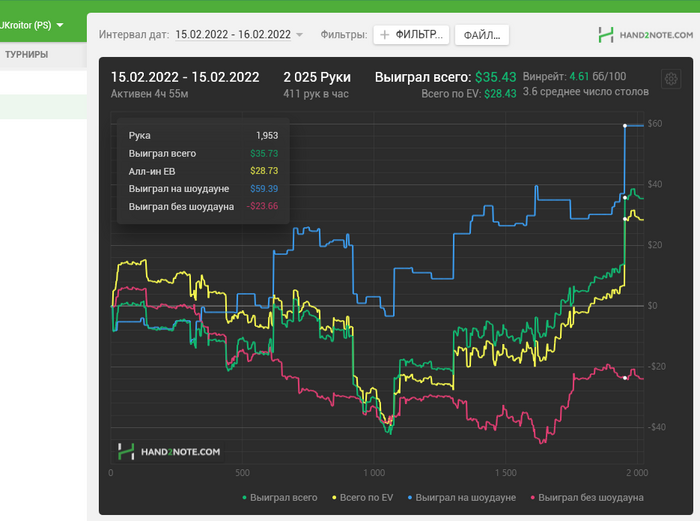The image size is (700, 521).
Task: Toggle the Выиграл всего legend series
Action: point(279,497)
